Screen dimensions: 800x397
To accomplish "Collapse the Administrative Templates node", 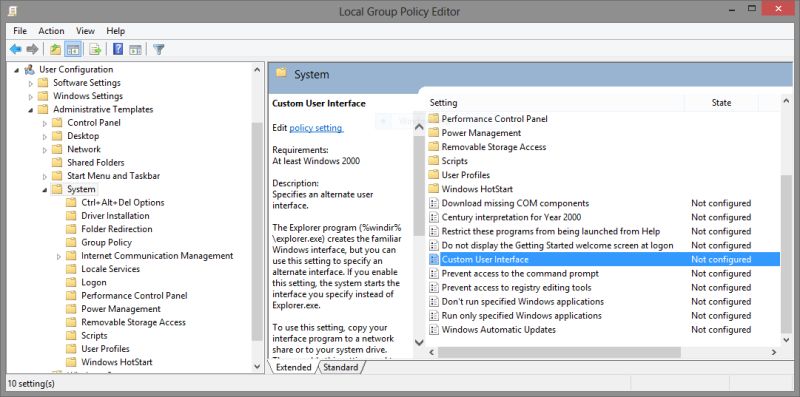I will (x=31, y=110).
